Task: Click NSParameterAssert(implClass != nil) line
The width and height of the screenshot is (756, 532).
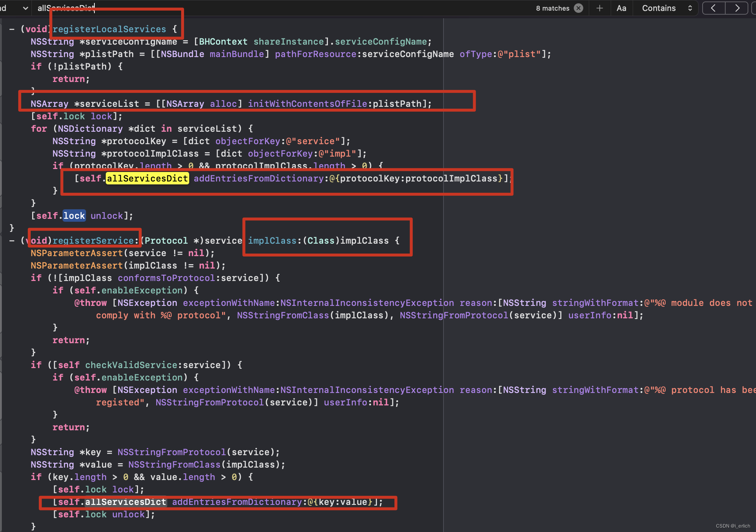Action: pyautogui.click(x=128, y=266)
